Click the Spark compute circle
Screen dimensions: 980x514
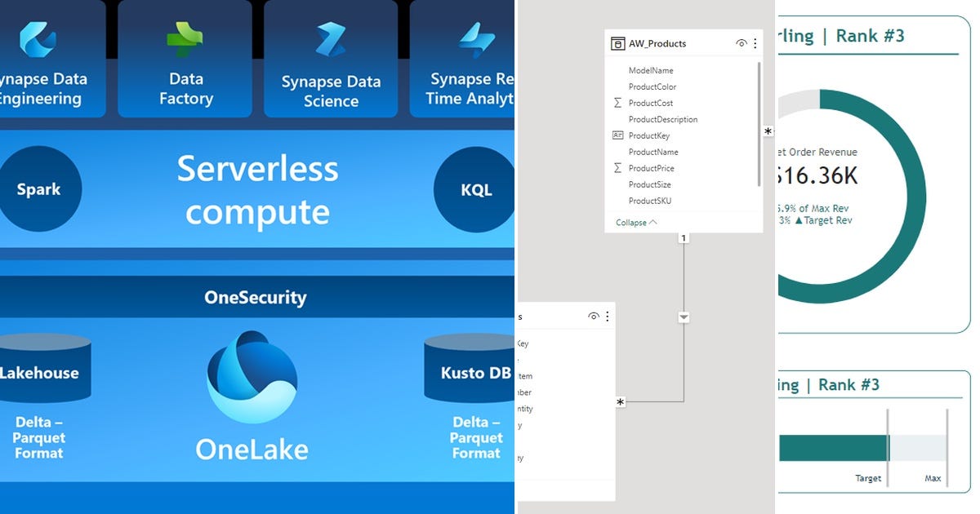pyautogui.click(x=41, y=188)
